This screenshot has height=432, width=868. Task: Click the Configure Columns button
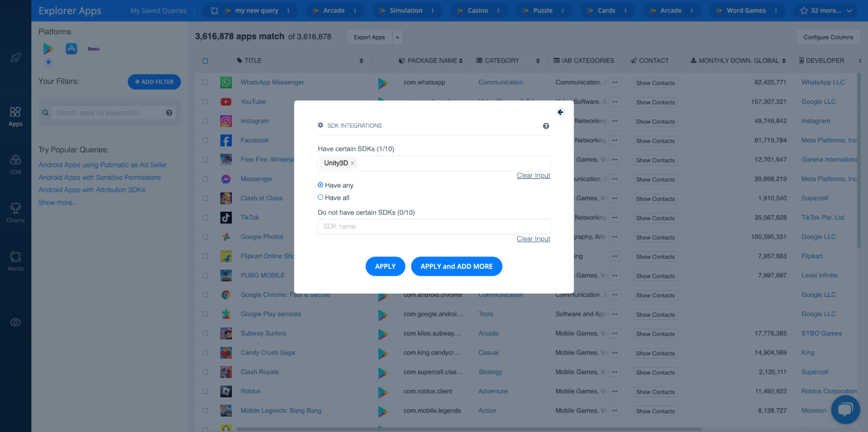point(828,37)
